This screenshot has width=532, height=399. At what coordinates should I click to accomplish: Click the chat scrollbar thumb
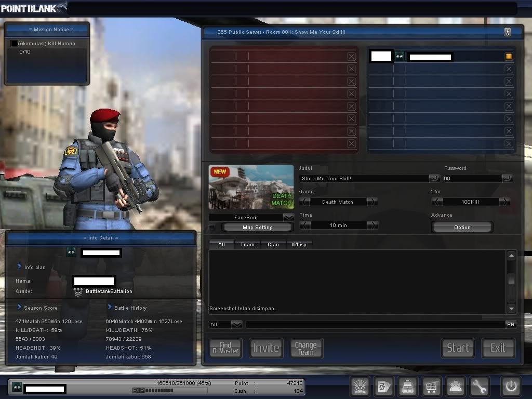(511, 279)
